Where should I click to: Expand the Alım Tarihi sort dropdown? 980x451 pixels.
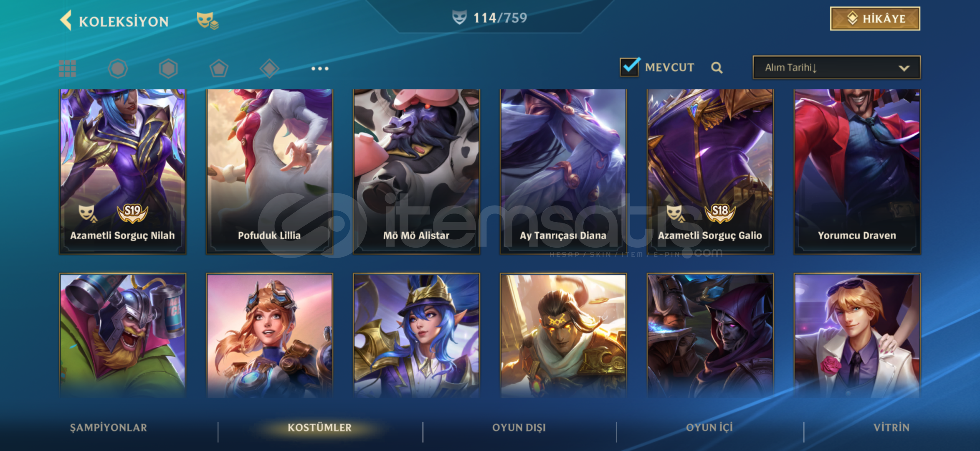[836, 68]
